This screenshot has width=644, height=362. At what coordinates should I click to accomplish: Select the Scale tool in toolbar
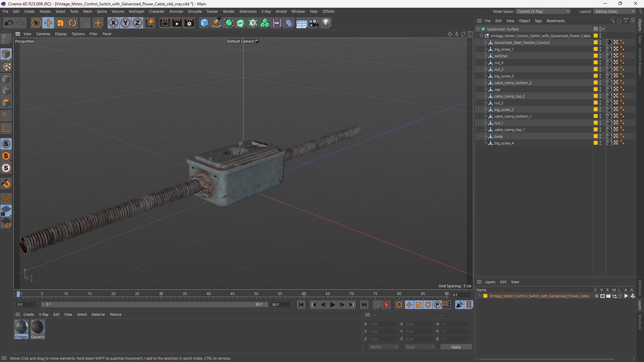point(60,23)
